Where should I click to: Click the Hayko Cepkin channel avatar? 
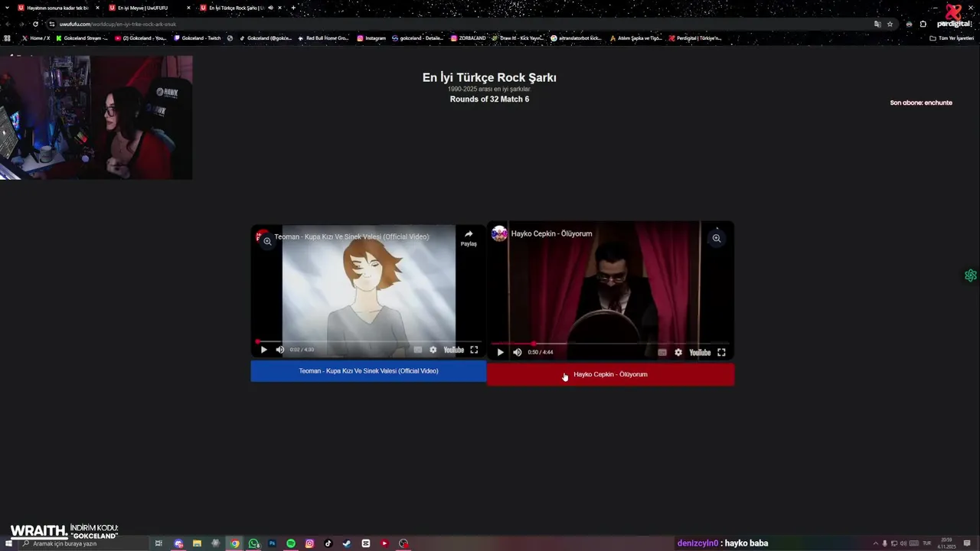point(499,233)
